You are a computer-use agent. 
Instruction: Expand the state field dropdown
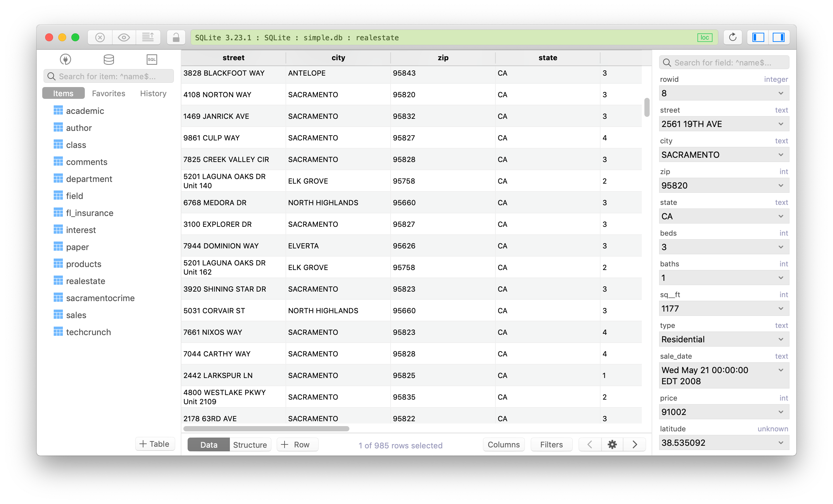[x=781, y=216]
